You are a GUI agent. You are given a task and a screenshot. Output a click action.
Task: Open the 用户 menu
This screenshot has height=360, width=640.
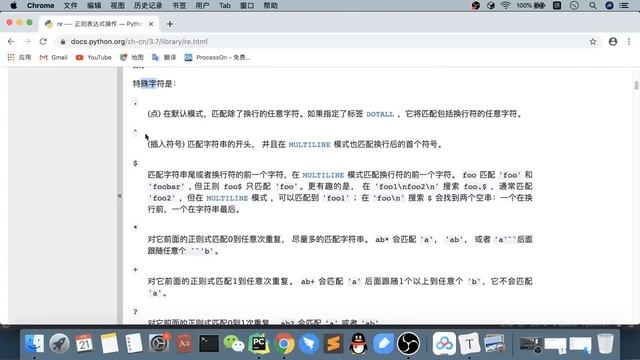coord(202,6)
